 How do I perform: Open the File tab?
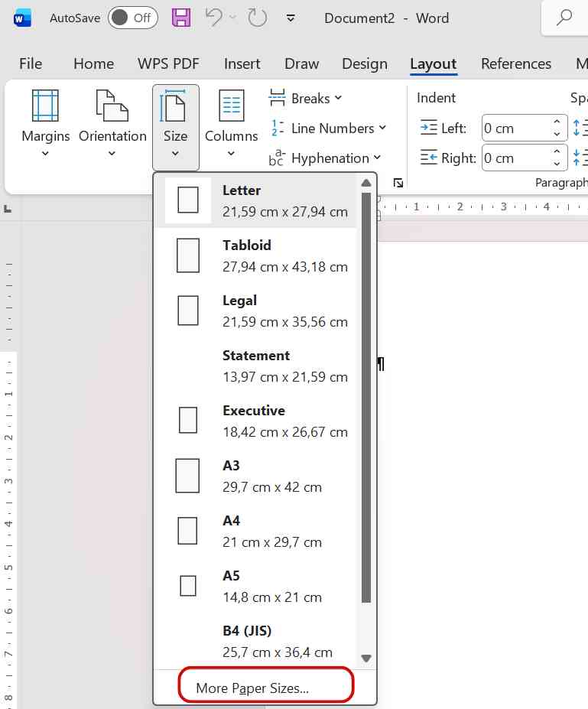[31, 63]
